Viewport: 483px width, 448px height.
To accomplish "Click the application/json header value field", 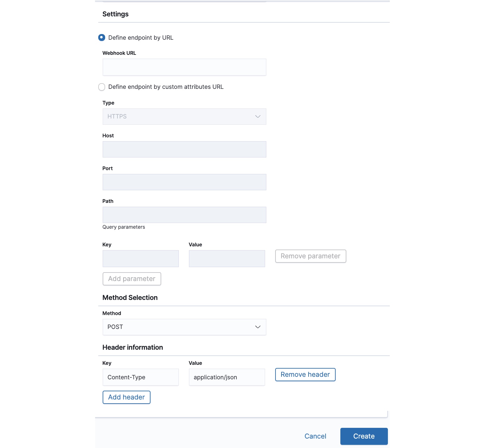I will click(x=227, y=377).
